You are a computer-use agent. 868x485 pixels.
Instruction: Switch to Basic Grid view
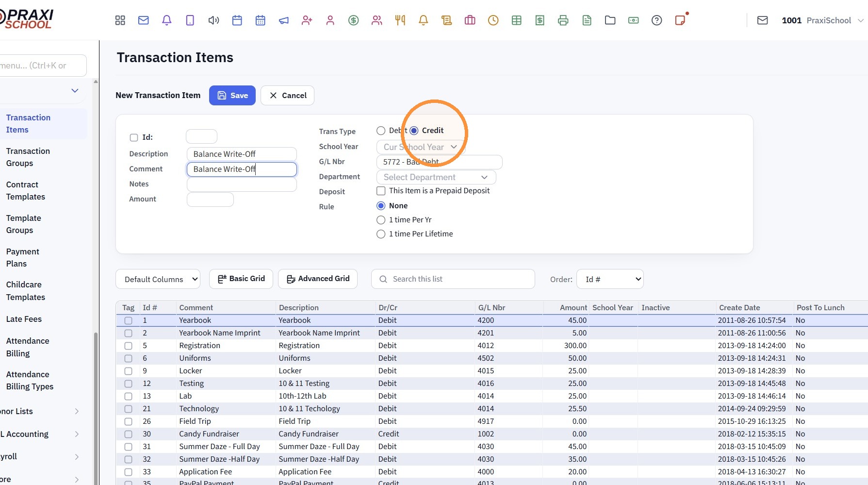tap(241, 279)
